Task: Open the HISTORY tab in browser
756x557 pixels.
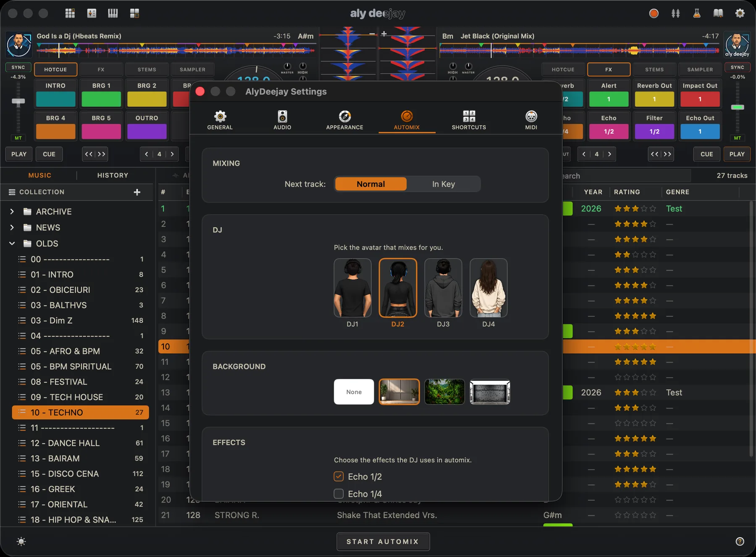Action: point(113,175)
